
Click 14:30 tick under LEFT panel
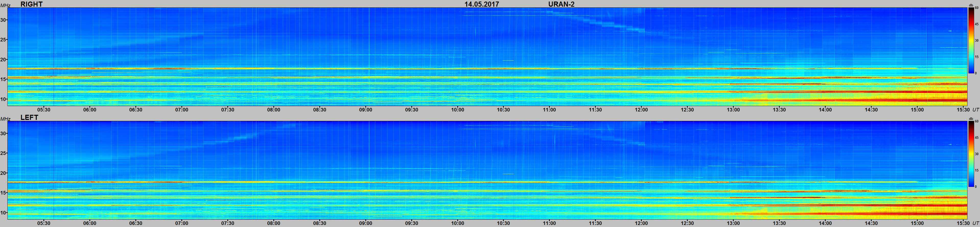click(871, 223)
